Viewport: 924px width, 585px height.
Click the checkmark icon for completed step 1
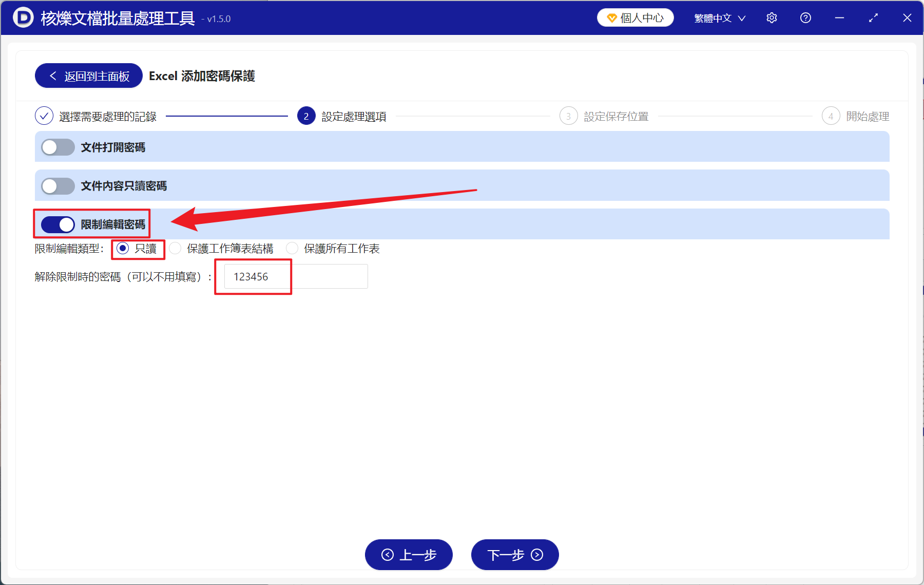[44, 116]
